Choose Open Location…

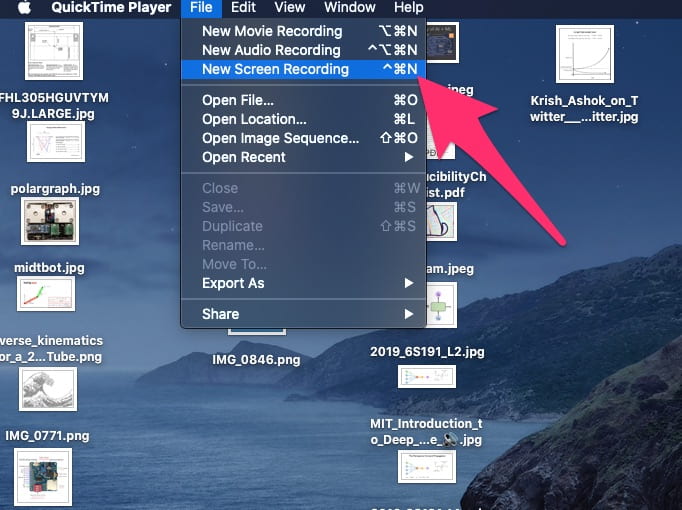tap(303, 120)
